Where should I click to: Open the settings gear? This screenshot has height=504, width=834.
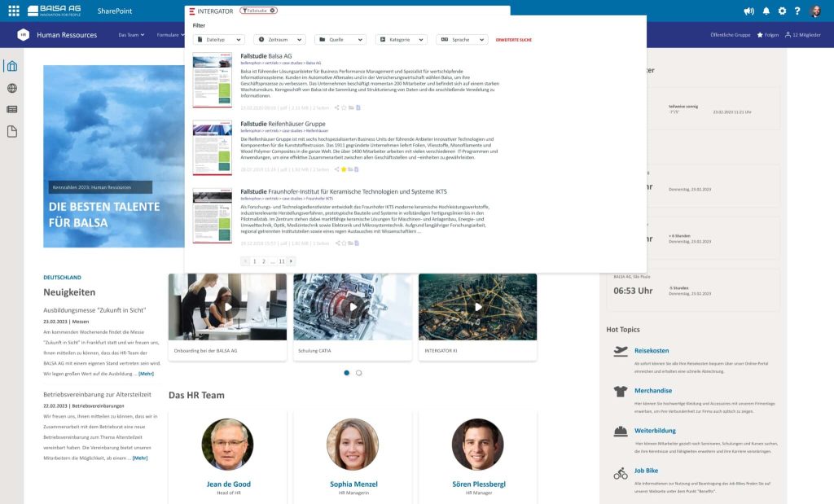click(x=782, y=11)
